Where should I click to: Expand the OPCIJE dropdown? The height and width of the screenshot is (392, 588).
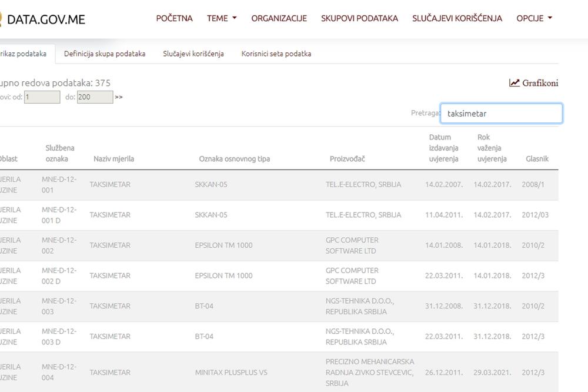[x=533, y=18]
